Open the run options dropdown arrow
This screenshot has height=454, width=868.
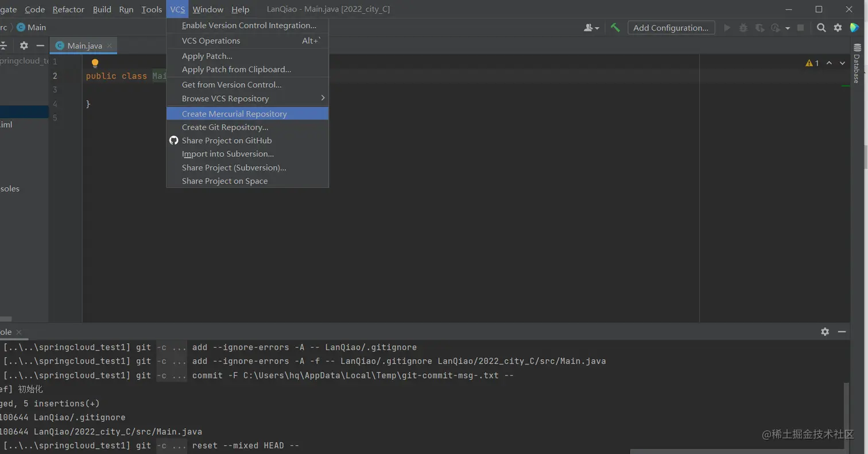(x=788, y=28)
